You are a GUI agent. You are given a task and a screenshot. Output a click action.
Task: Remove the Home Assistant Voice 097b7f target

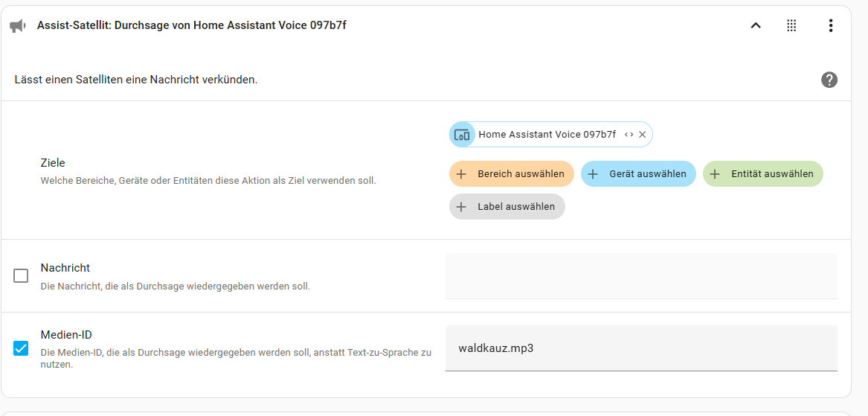coord(642,135)
